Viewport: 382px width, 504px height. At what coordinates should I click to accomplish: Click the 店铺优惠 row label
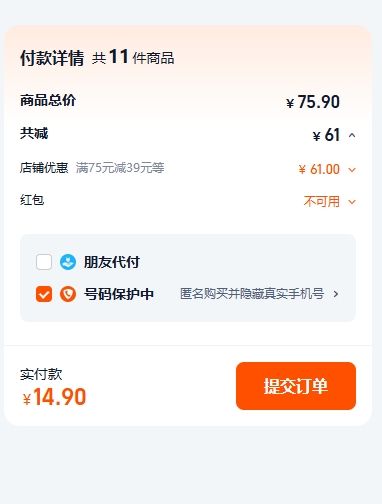coord(44,168)
